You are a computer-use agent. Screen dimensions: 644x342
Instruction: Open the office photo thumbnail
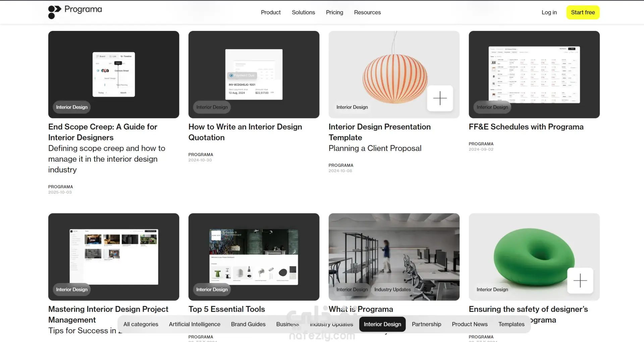pyautogui.click(x=394, y=257)
